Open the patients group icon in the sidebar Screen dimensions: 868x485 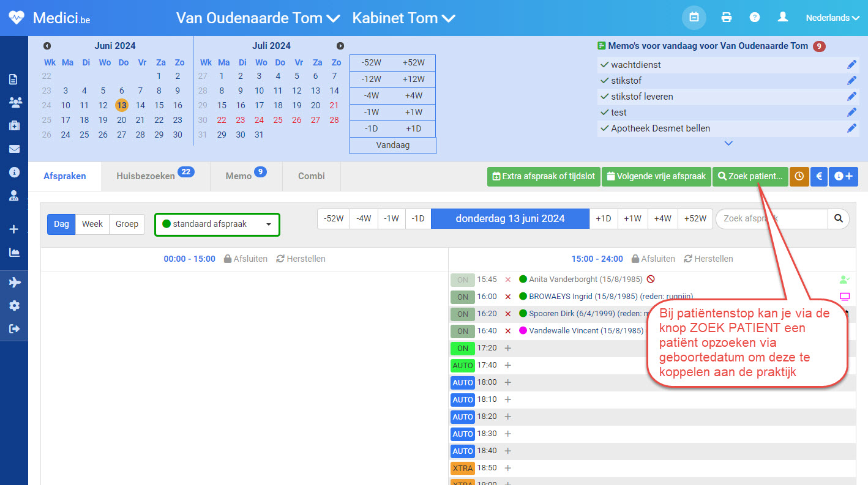pos(15,102)
